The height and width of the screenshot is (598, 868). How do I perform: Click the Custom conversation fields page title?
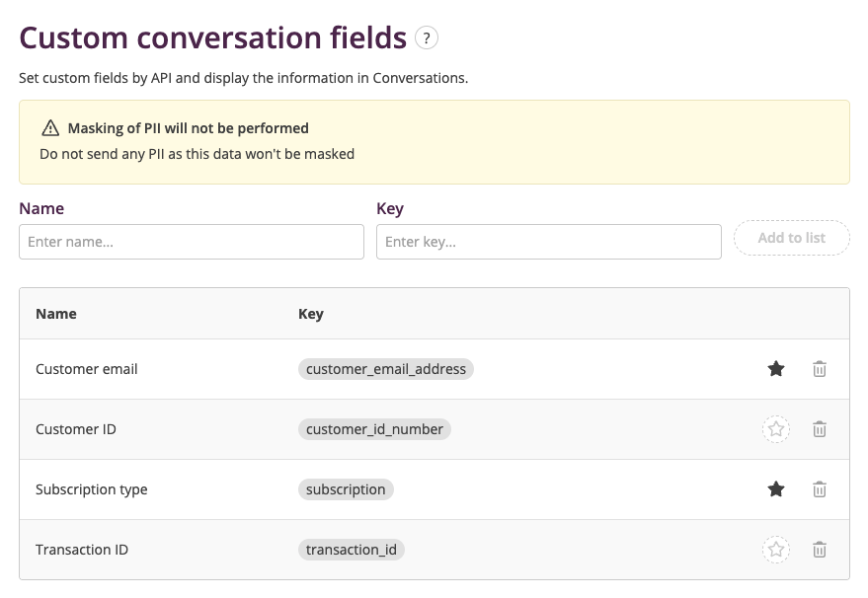pos(213,37)
